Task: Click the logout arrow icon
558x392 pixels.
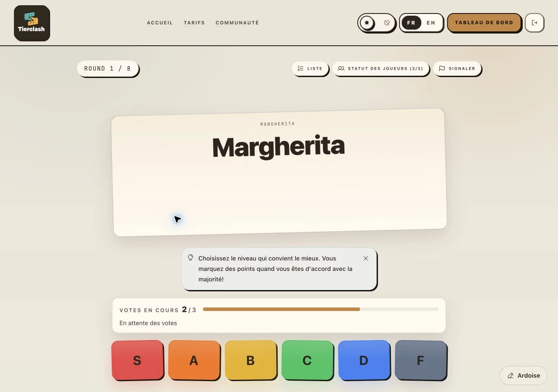Action: point(534,23)
